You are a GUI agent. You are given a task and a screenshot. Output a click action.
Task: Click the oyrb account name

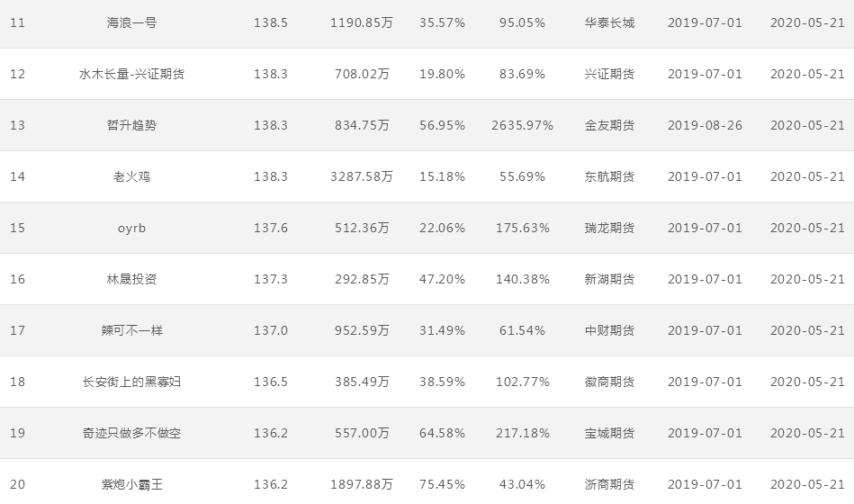click(131, 229)
